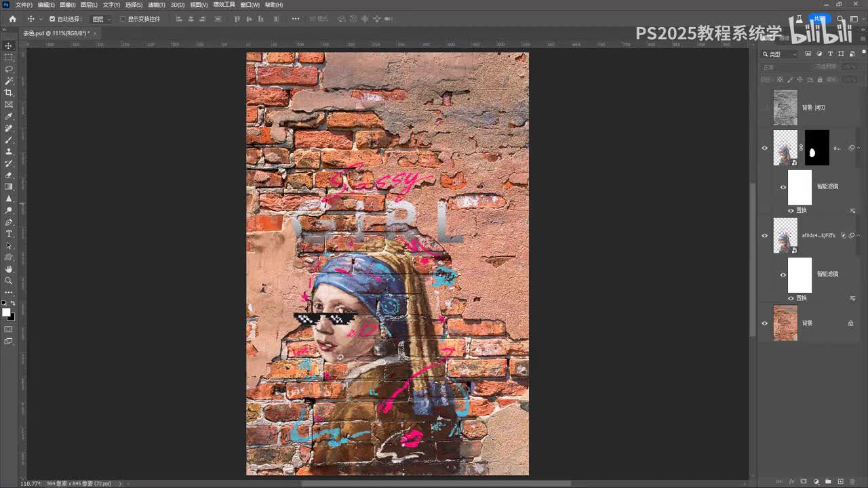This screenshot has height=488, width=868.
Task: Select the Pen tool
Action: coord(9,222)
